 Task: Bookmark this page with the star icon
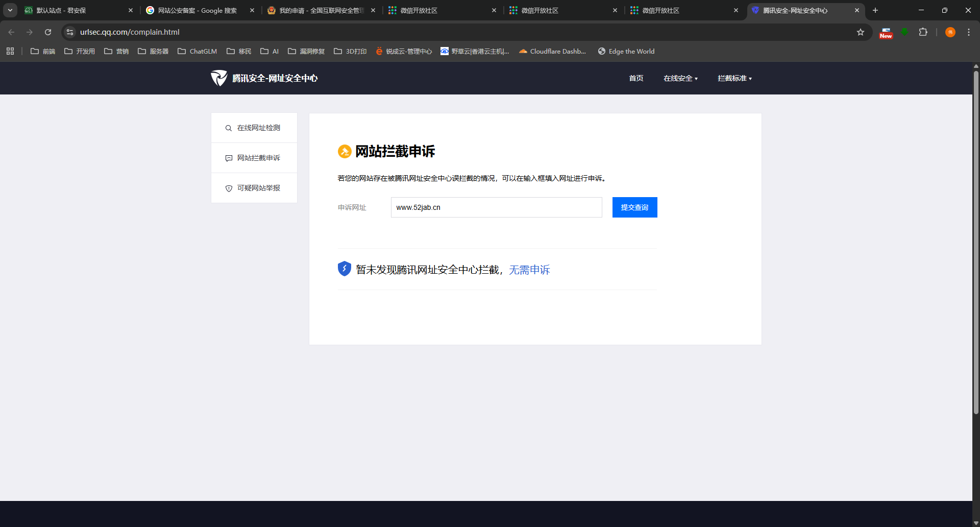pyautogui.click(x=861, y=32)
